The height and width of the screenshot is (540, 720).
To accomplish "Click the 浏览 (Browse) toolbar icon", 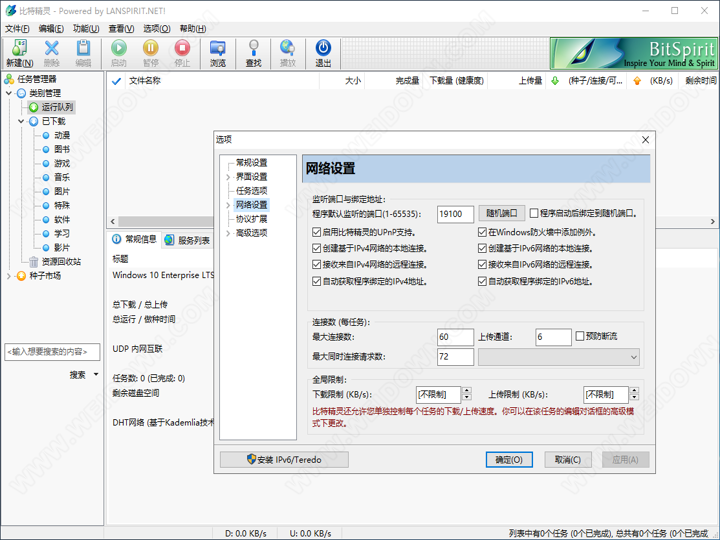I will [217, 49].
